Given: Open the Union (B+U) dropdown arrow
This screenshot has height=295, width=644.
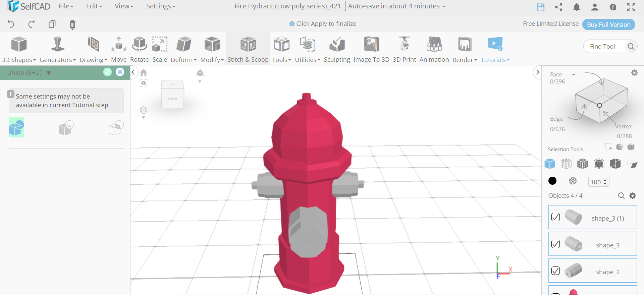Looking at the screenshot, I should click(49, 73).
